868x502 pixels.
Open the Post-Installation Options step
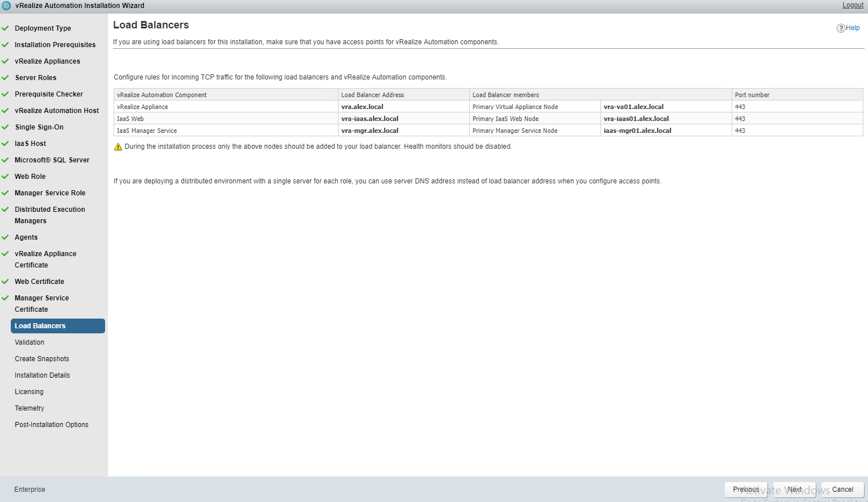coord(52,425)
